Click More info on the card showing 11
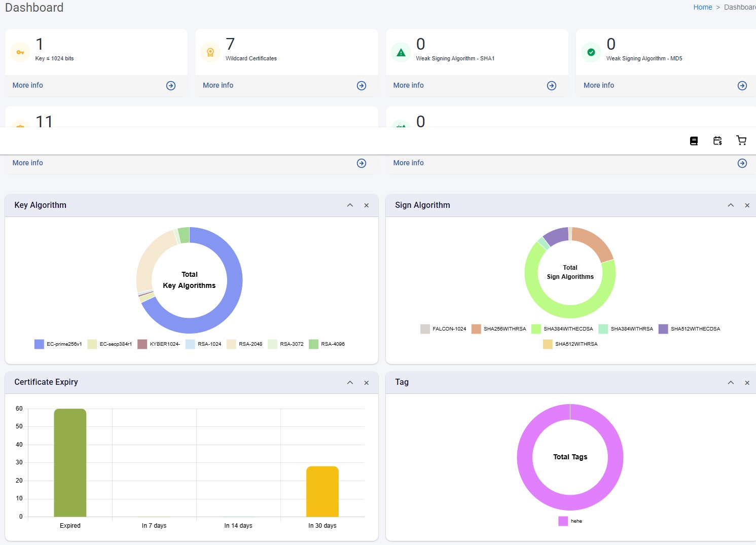Viewport: 756px width, 545px height. 28,163
